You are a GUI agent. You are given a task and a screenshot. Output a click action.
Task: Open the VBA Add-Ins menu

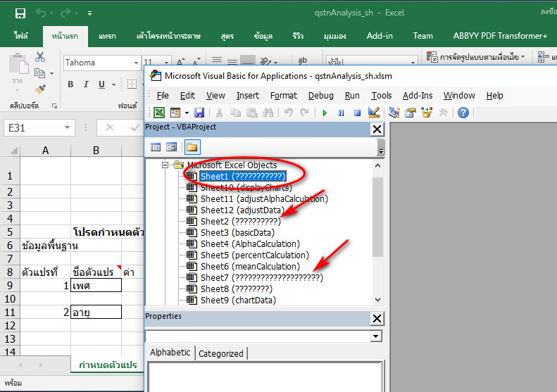(x=418, y=96)
